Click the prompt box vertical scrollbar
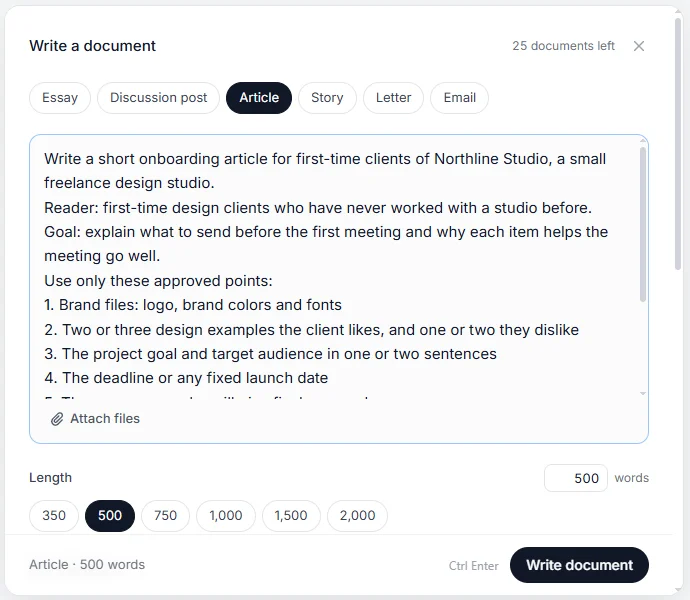This screenshot has width=690, height=600. 643,225
